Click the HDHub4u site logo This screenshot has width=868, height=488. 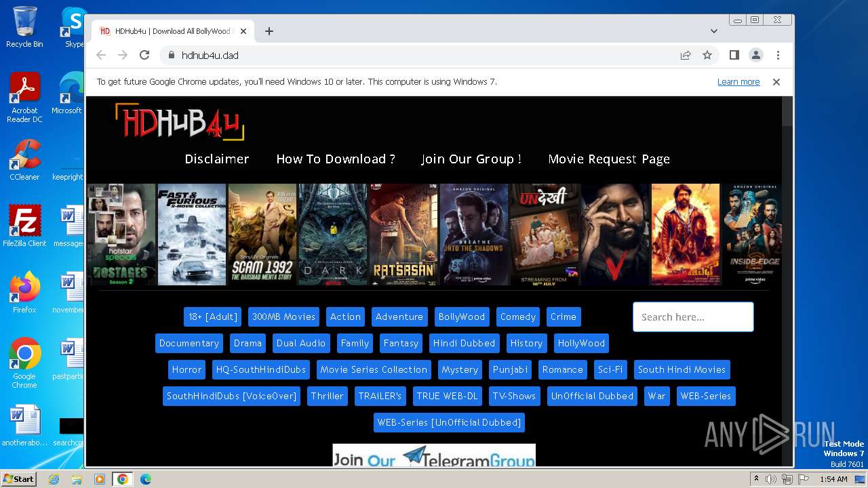point(180,123)
